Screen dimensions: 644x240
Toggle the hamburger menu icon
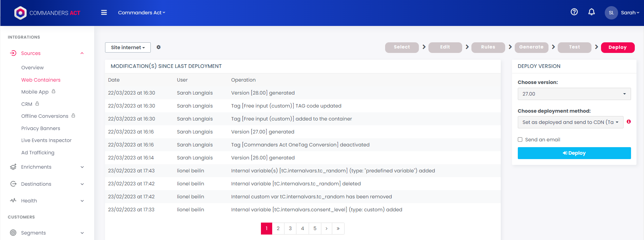pyautogui.click(x=104, y=13)
